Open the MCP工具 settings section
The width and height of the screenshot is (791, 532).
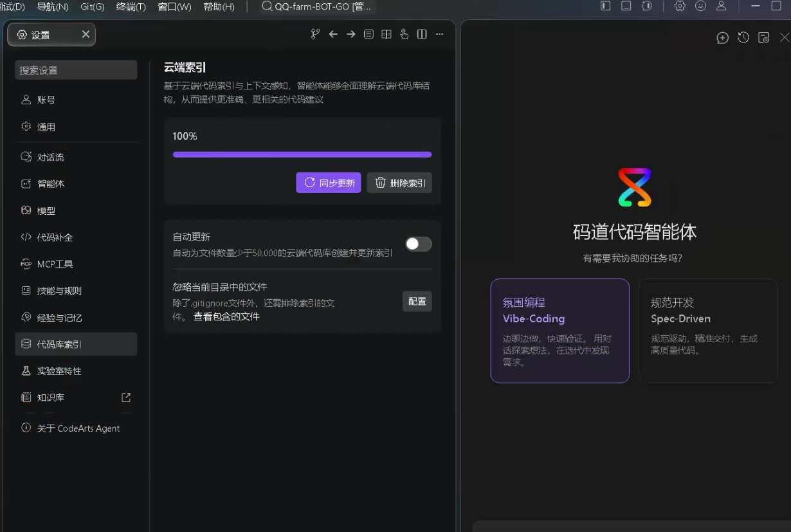(x=76, y=264)
